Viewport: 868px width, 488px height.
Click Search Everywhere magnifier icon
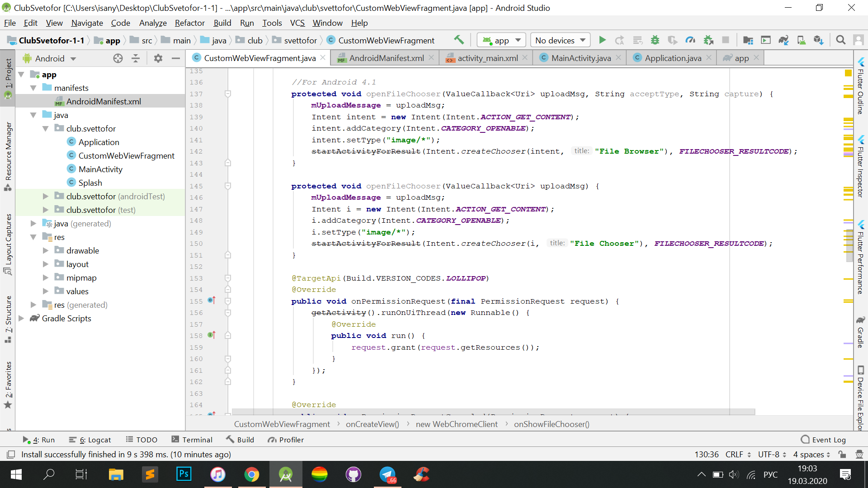[x=840, y=40]
